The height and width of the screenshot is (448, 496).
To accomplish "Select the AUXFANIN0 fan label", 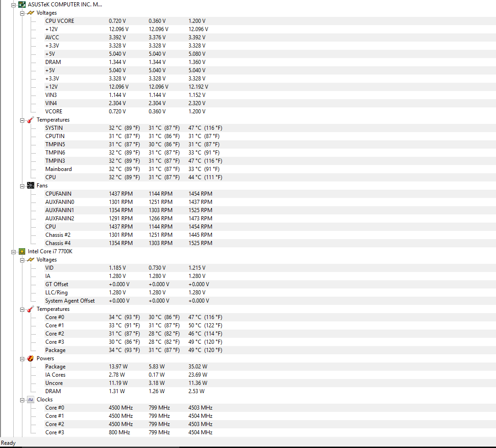I will [x=59, y=202].
